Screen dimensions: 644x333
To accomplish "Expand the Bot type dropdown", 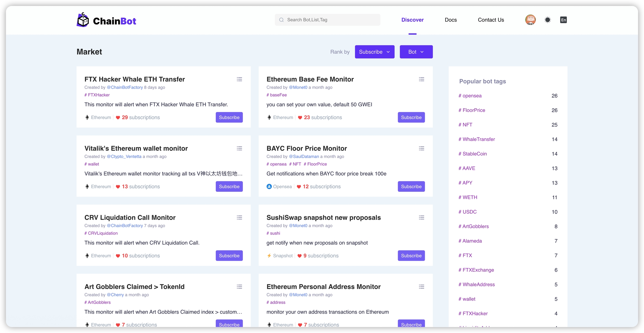I will (x=416, y=52).
